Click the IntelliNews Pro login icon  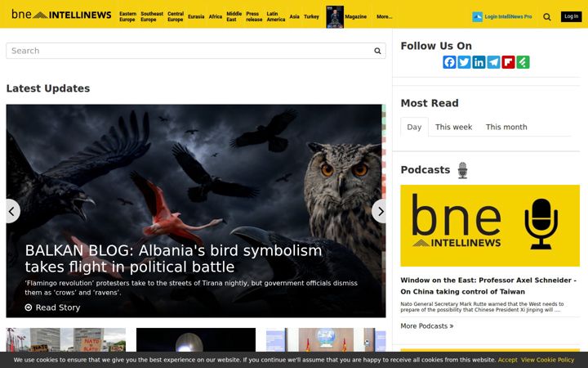pos(477,16)
